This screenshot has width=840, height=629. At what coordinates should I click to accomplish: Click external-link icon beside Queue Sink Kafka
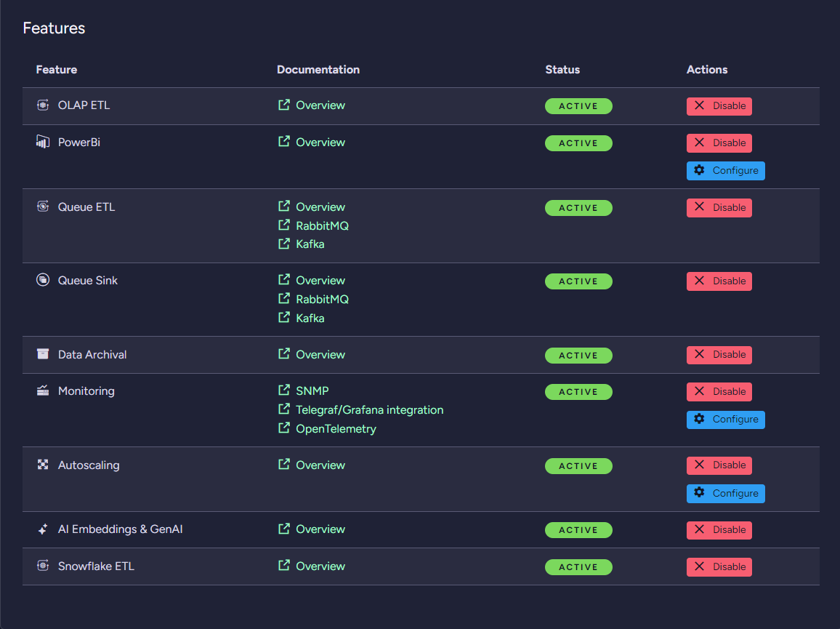[284, 318]
